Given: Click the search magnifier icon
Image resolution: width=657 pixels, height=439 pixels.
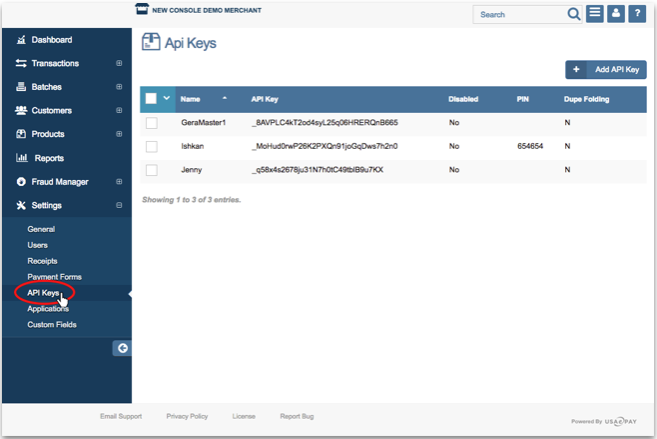Looking at the screenshot, I should pyautogui.click(x=573, y=15).
